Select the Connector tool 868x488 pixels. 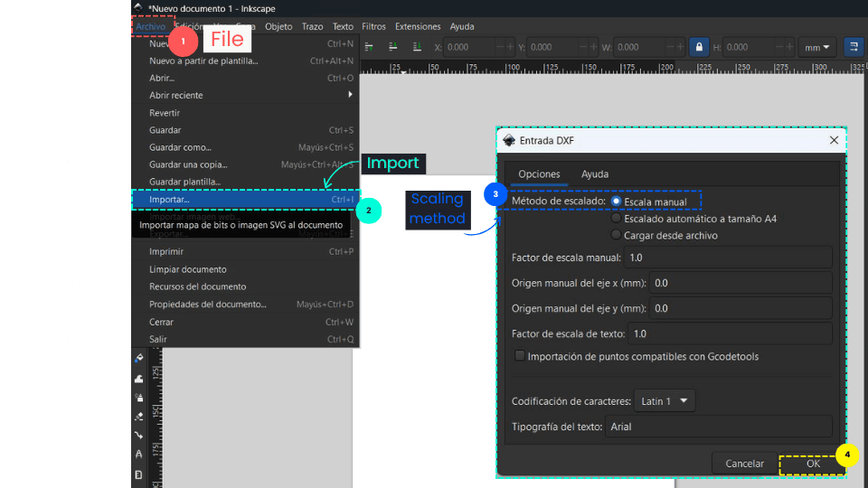(138, 436)
